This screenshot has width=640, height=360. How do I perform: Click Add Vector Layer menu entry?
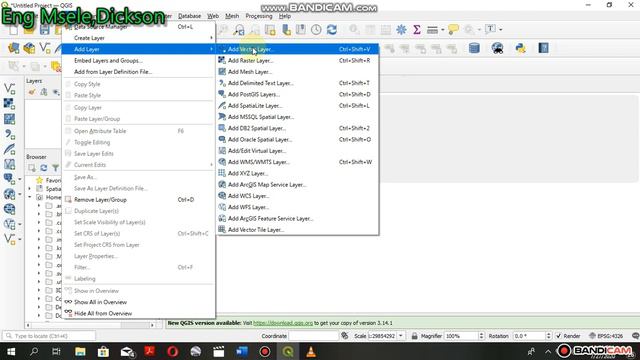[x=298, y=49]
